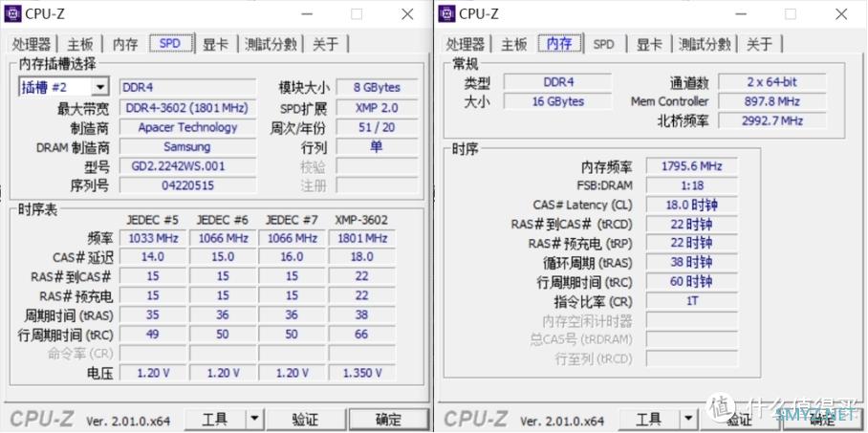Viewport: 868px width, 433px height.
Task: Select the SPD tab in left window
Action: 171,44
